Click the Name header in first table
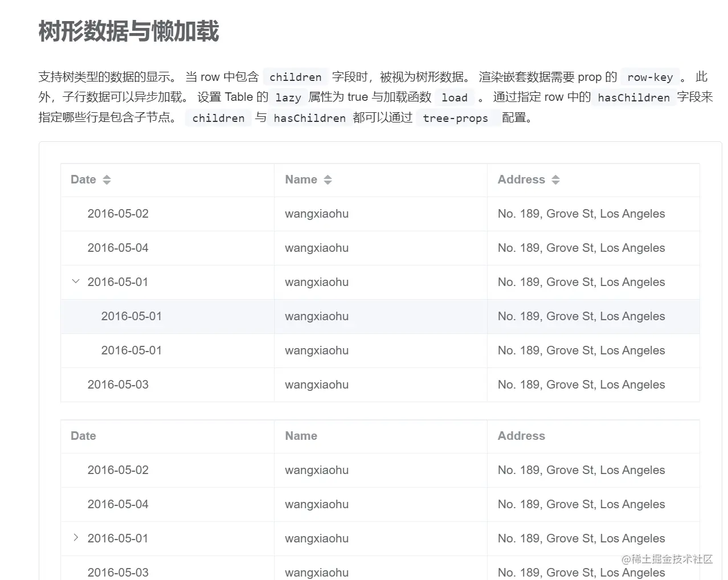Image resolution: width=728 pixels, height=580 pixels. coord(301,179)
